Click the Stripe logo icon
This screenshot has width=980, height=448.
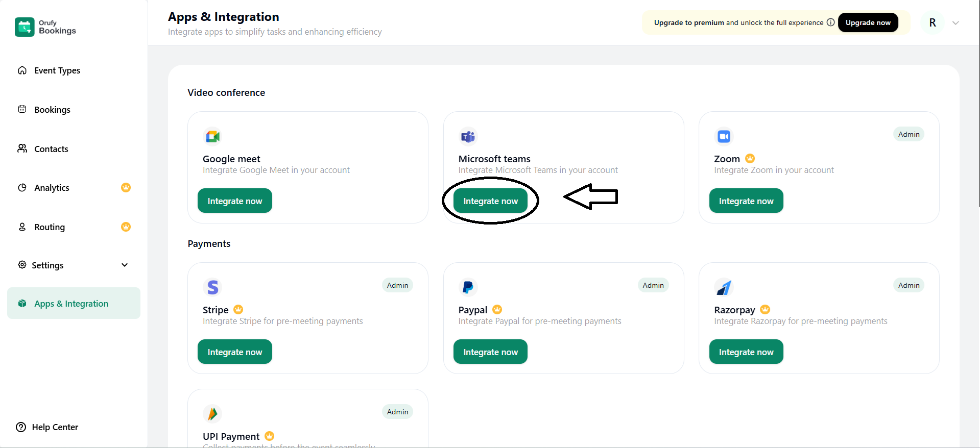212,287
